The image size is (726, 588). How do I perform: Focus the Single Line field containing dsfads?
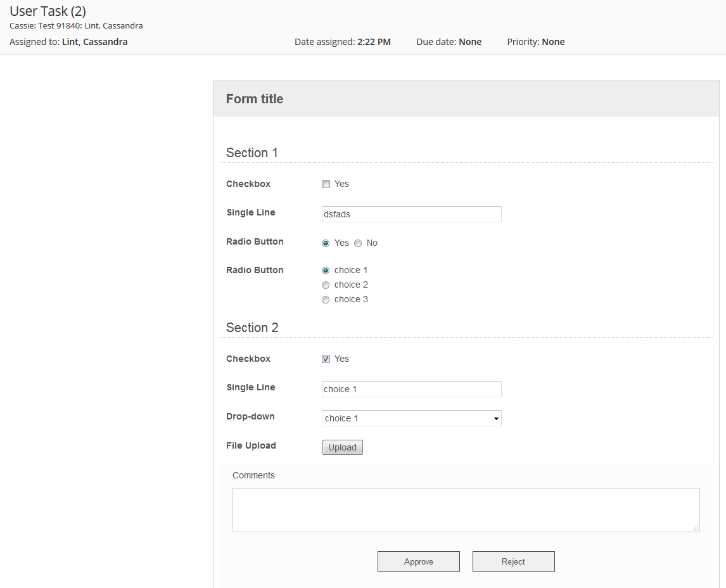(x=411, y=214)
